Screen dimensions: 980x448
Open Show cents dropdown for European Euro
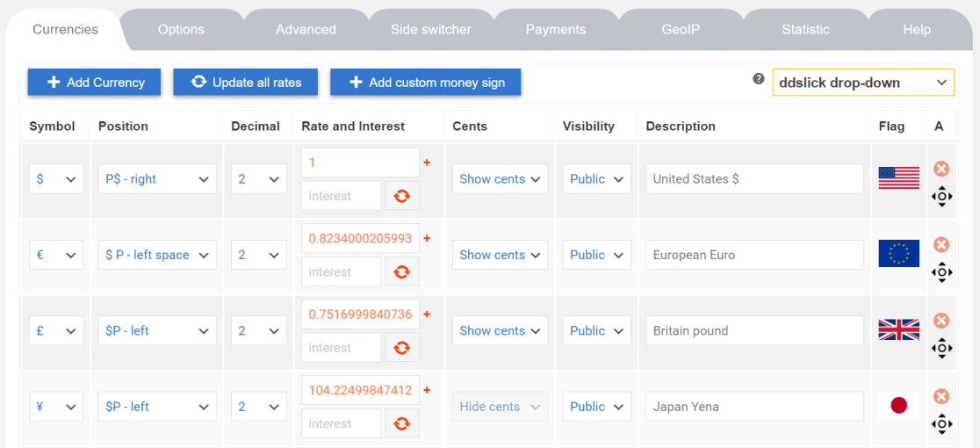(x=500, y=255)
